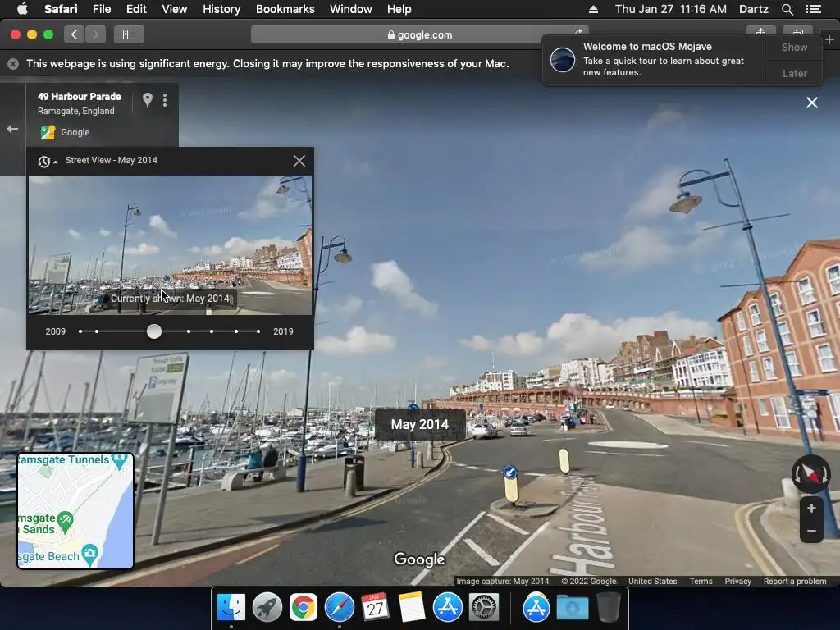This screenshot has width=840, height=630.
Task: Open the Bookmarks menu
Action: (285, 9)
